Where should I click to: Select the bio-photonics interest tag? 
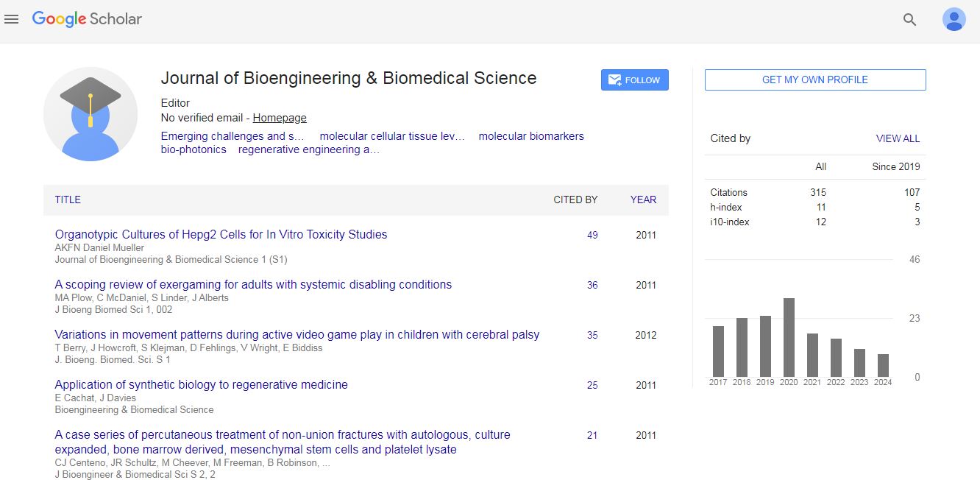[193, 149]
